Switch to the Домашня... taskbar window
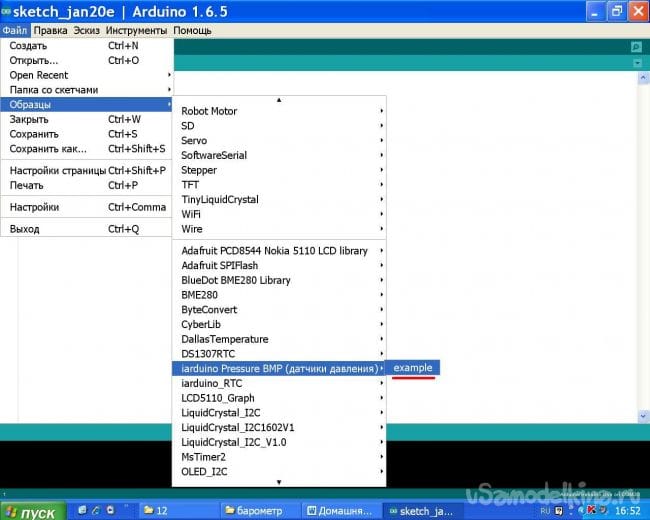Viewport: 650px width, 520px height. (340, 510)
